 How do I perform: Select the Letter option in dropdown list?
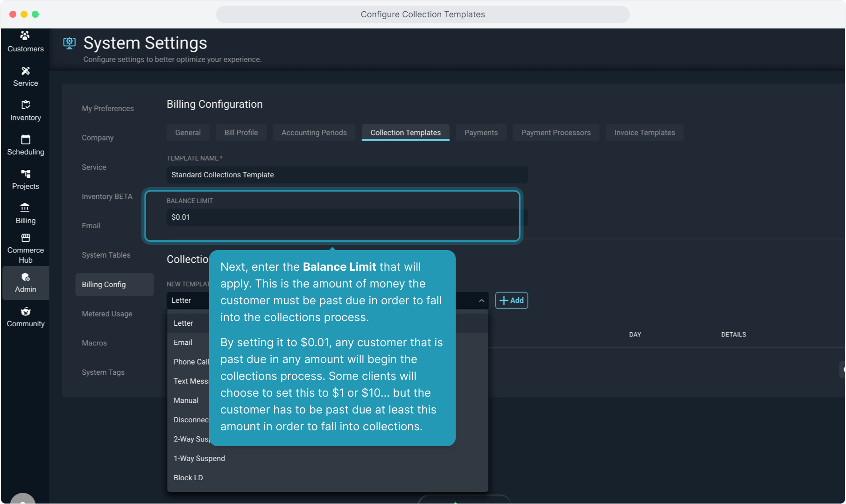[x=183, y=323]
